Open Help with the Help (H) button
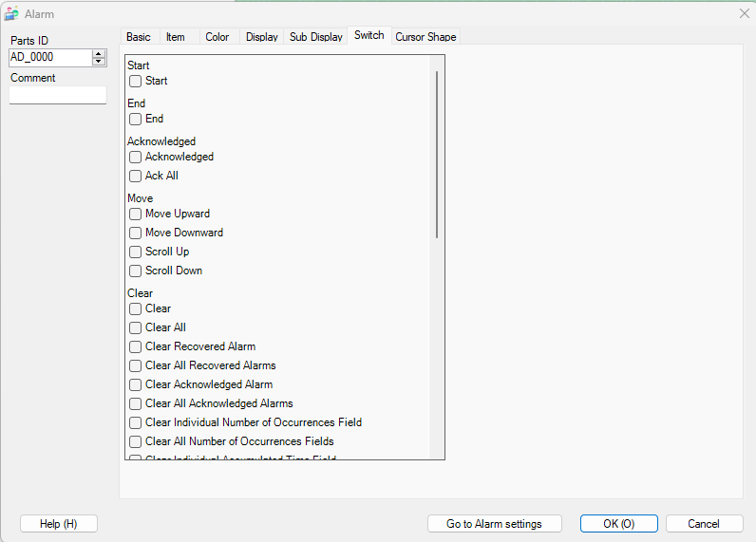756x542 pixels. [58, 524]
